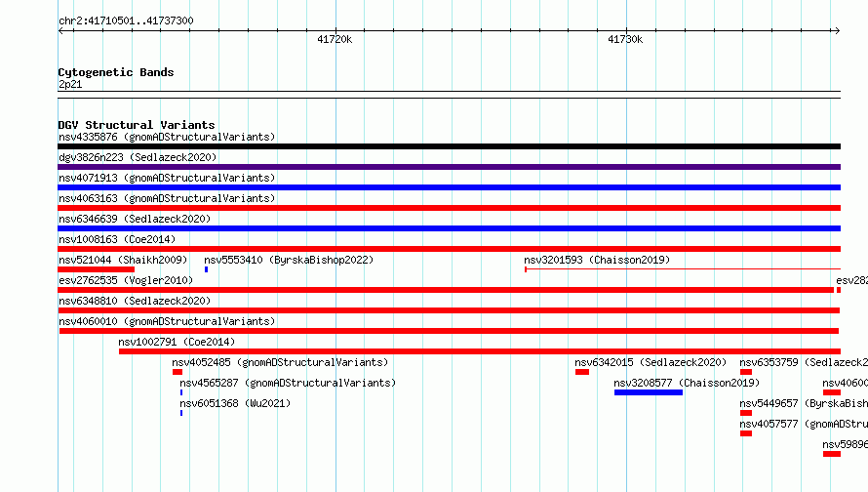868x492 pixels.
Task: Click the red nsv1002791 variant bar
Action: (x=480, y=351)
